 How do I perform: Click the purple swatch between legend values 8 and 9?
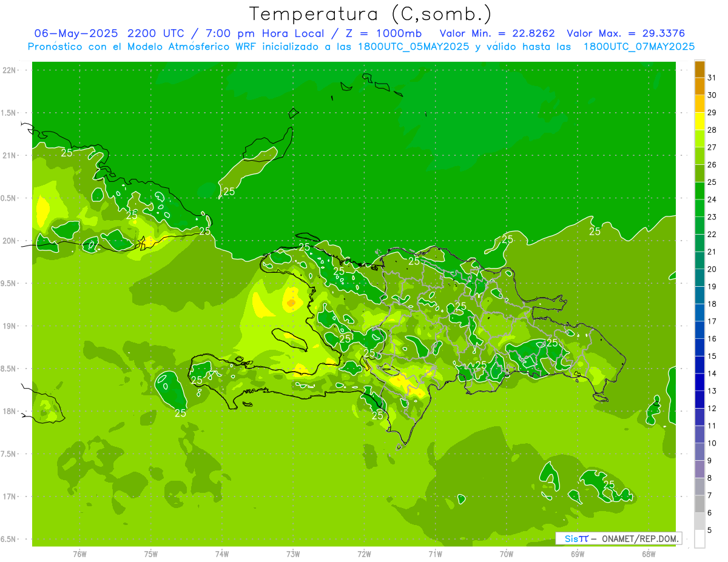click(699, 469)
